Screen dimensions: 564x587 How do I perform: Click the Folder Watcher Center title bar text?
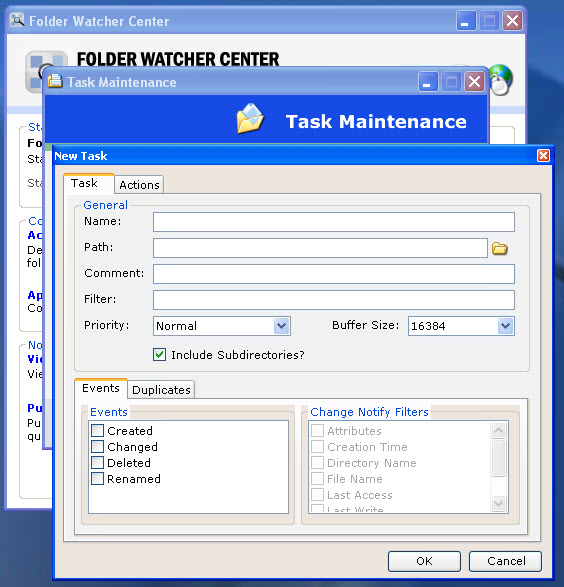pyautogui.click(x=99, y=21)
